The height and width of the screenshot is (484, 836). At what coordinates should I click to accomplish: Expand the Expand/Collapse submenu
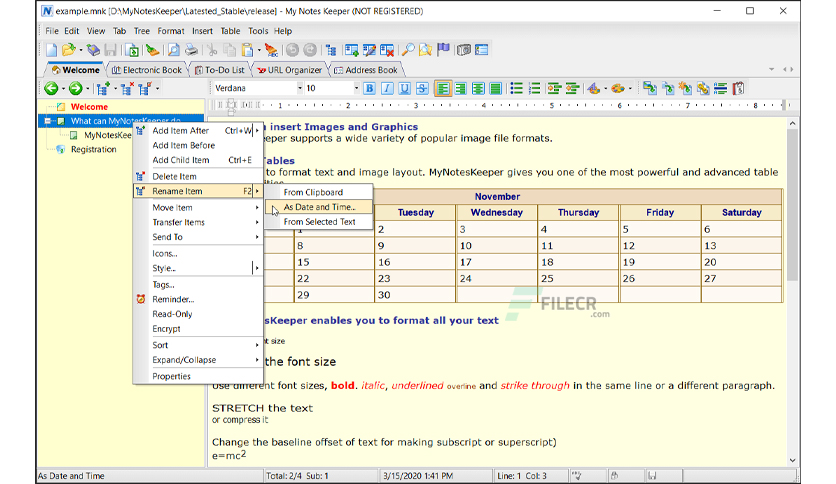click(x=197, y=360)
